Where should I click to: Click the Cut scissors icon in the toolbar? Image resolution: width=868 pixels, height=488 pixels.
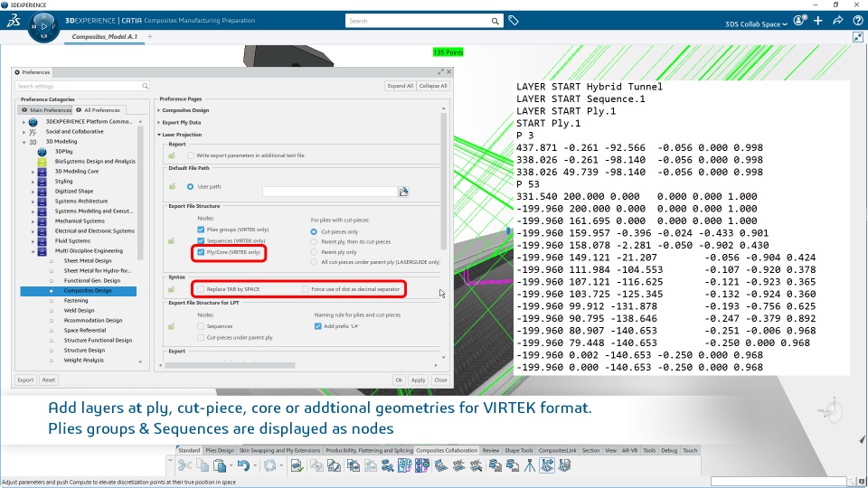[x=184, y=466]
